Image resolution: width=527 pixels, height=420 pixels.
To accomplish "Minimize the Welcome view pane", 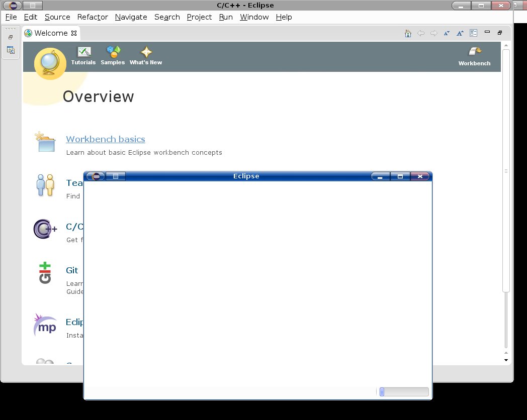I will click(487, 32).
